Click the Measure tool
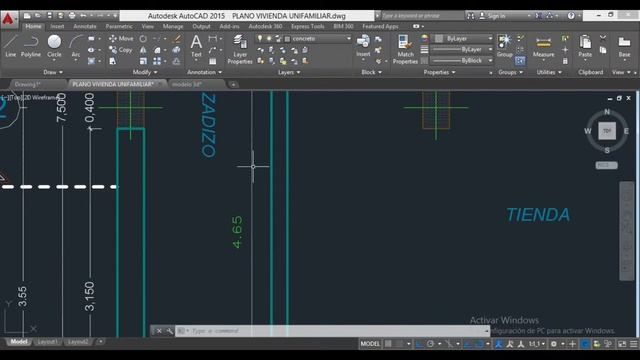640x360 pixels. coord(543,47)
